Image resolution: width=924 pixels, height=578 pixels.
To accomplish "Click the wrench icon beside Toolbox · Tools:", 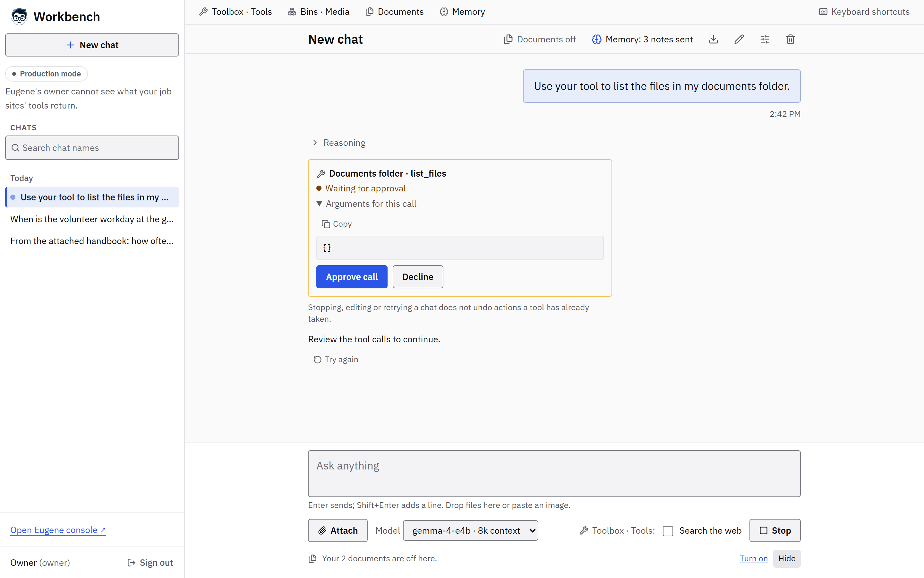I will pyautogui.click(x=584, y=530).
